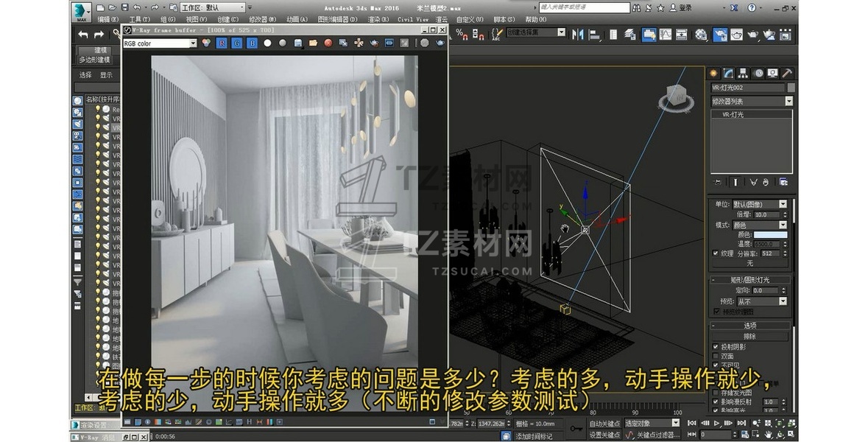Image resolution: width=868 pixels, height=442 pixels.
Task: Click the star favorites icon
Action: (x=660, y=8)
